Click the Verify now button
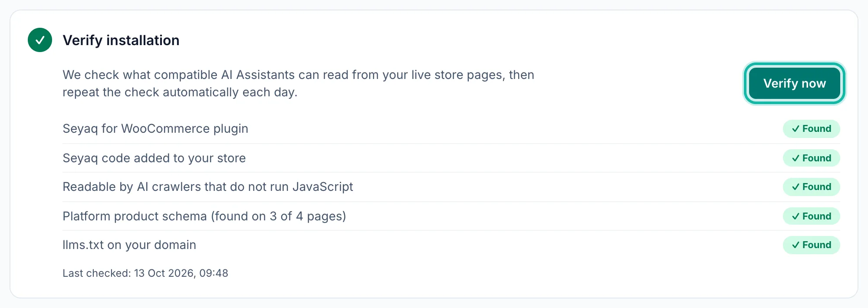The image size is (868, 308). (x=795, y=83)
